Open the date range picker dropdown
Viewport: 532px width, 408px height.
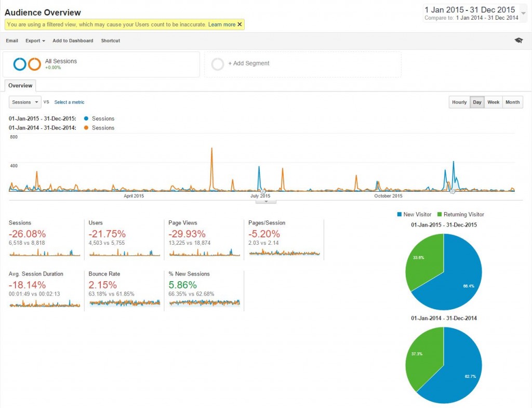tap(523, 13)
